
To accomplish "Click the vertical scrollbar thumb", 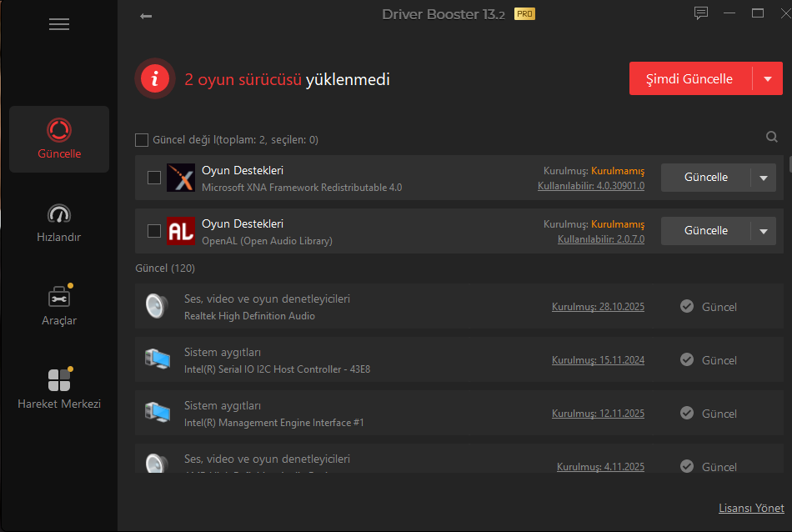I will click(x=790, y=165).
